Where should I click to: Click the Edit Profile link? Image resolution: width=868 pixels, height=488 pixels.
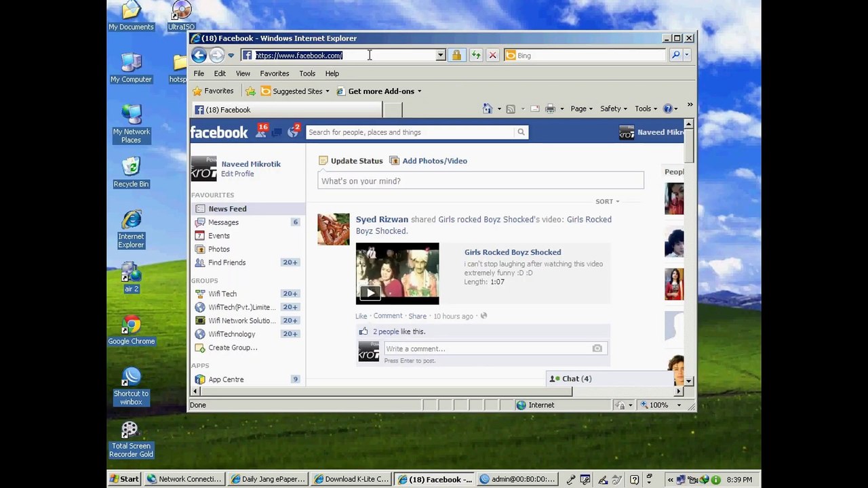(237, 174)
